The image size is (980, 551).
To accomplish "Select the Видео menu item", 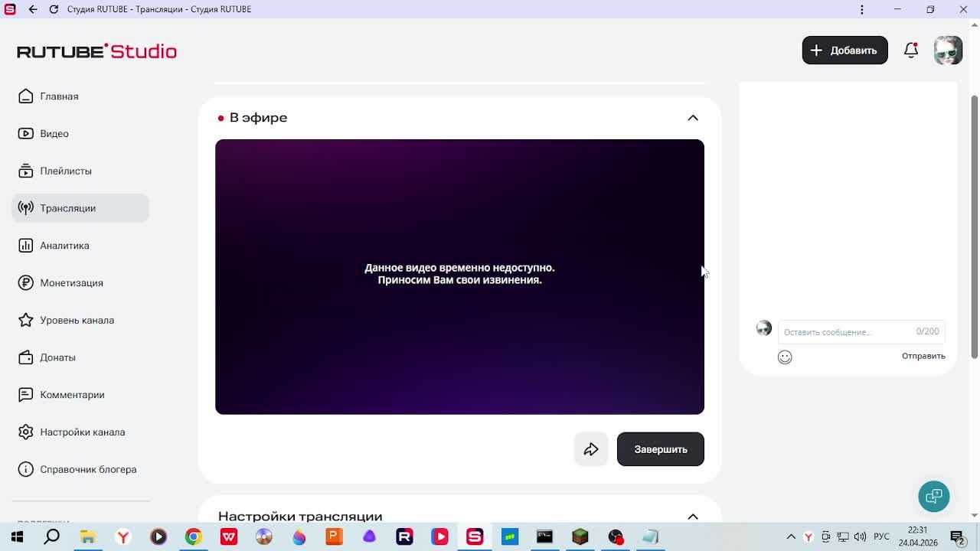I will [x=54, y=134].
